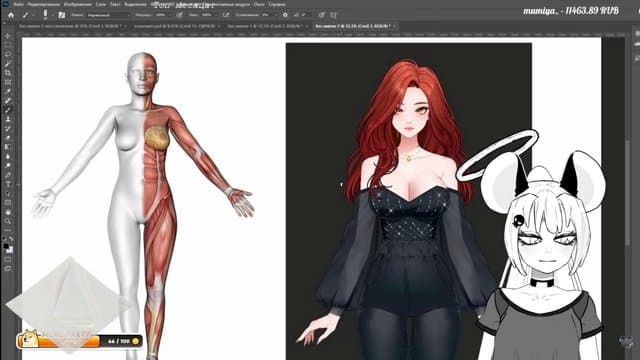Viewport: 640px width, 360px height.
Task: Select the Magic Wand selection tool
Action: pyautogui.click(x=8, y=63)
